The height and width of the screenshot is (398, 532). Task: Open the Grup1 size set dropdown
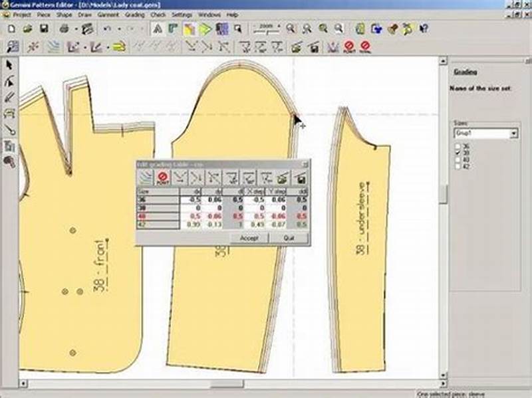coord(513,133)
